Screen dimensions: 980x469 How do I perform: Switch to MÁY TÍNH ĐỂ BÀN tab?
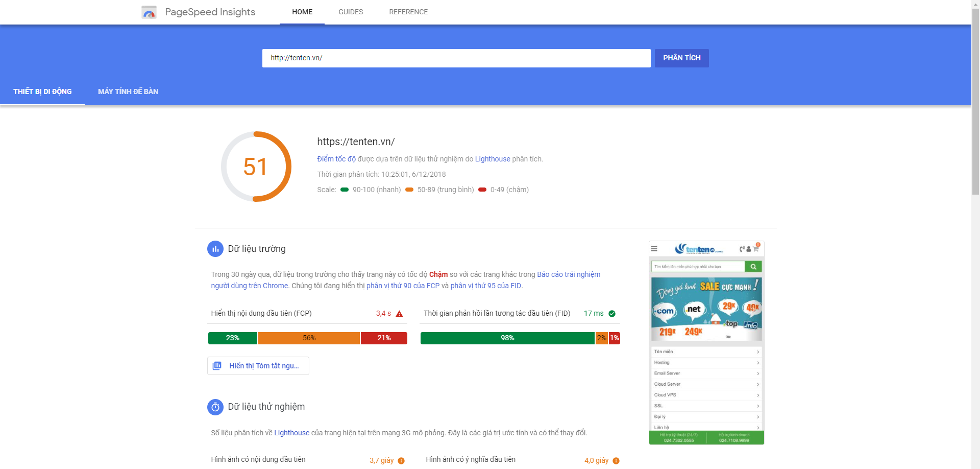click(x=128, y=91)
